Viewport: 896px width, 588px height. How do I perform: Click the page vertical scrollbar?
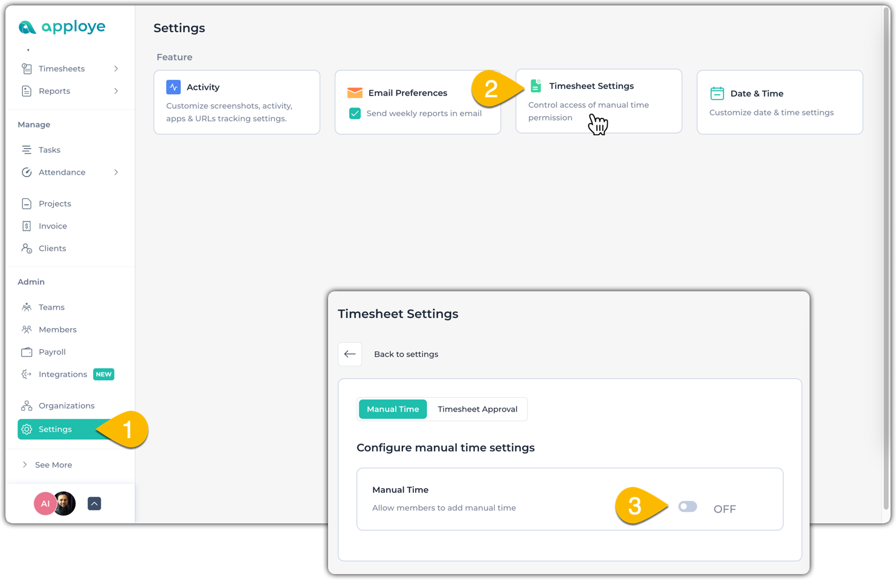pos(886,260)
